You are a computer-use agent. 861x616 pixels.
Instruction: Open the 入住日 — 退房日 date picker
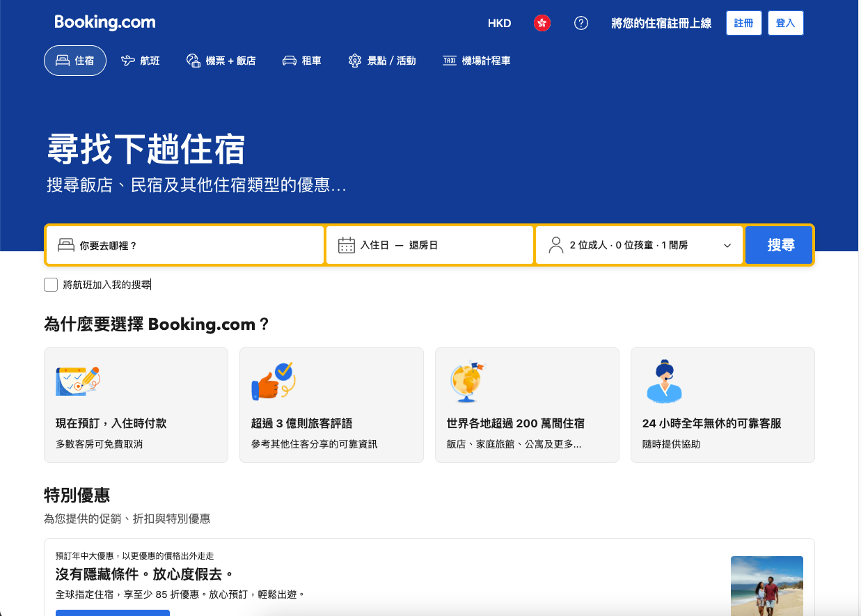[x=429, y=245]
